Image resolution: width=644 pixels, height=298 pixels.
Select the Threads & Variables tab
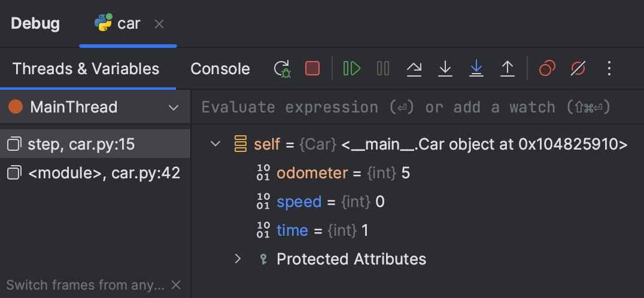pyautogui.click(x=86, y=69)
